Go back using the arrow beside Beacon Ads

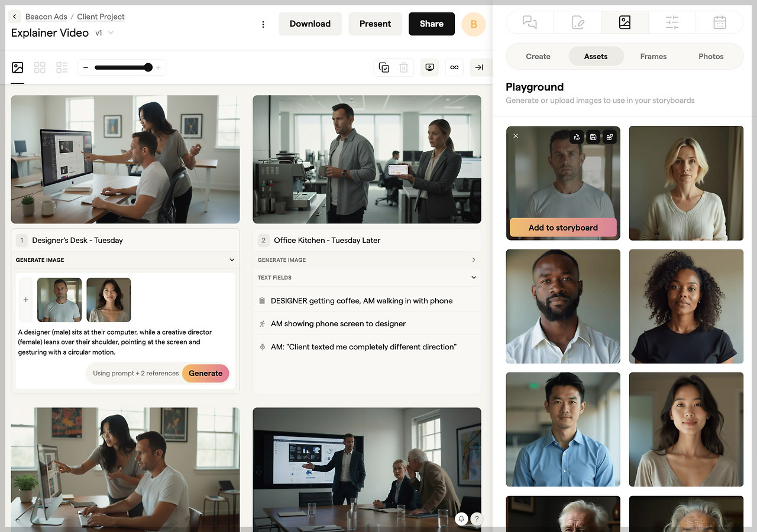click(15, 17)
